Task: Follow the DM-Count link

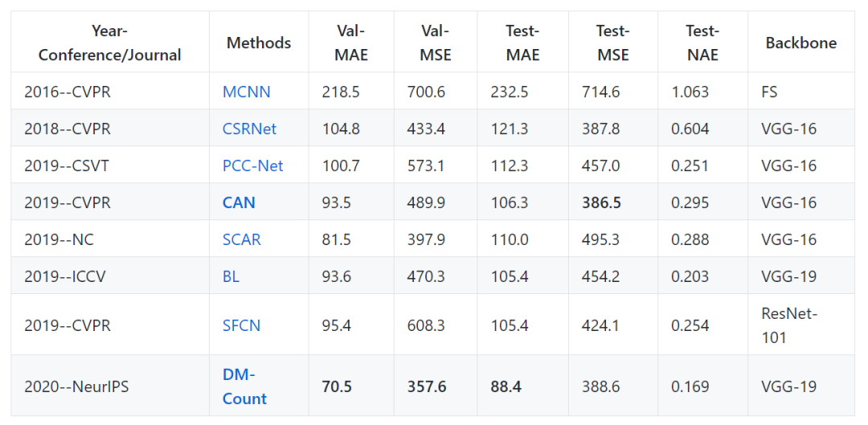Action: (244, 386)
